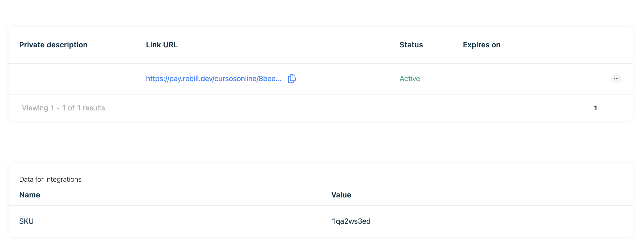The image size is (644, 248).
Task: Click the Name column header in integrations table
Action: click(29, 195)
